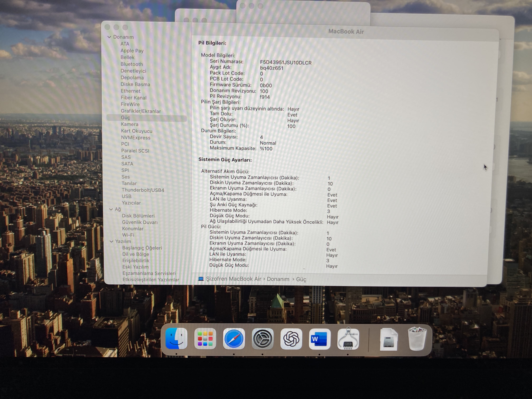
Task: Collapse the Ağ section
Action: click(111, 209)
